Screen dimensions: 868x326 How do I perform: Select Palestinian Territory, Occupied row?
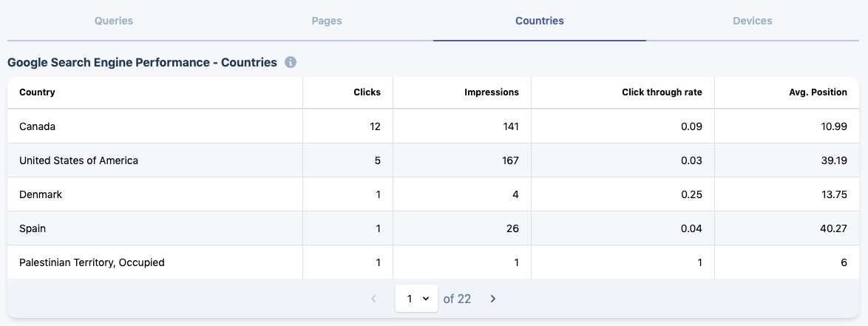point(433,262)
